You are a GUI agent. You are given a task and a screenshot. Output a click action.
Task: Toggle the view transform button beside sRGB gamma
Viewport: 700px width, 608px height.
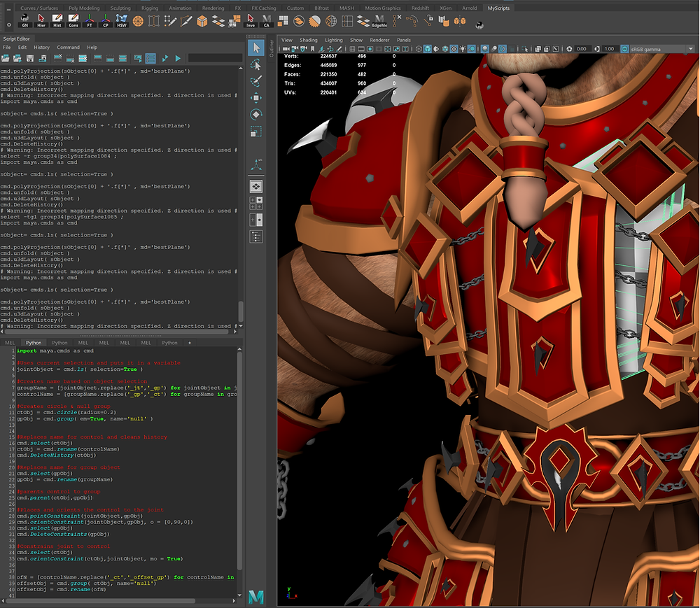[x=624, y=48]
